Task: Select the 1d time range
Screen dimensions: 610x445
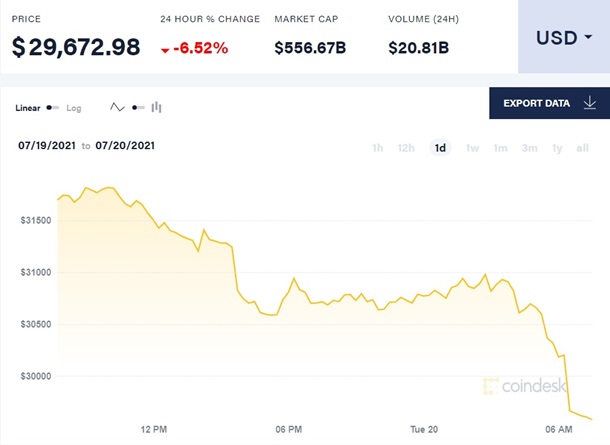Action: [440, 148]
